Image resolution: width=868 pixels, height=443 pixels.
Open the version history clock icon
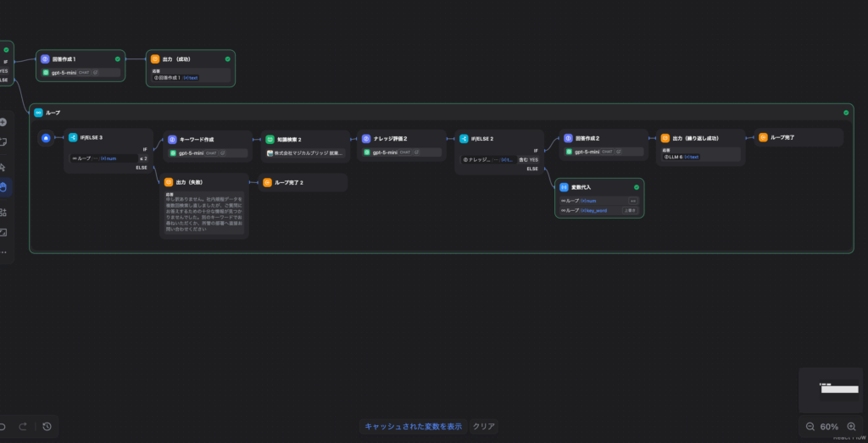47,426
